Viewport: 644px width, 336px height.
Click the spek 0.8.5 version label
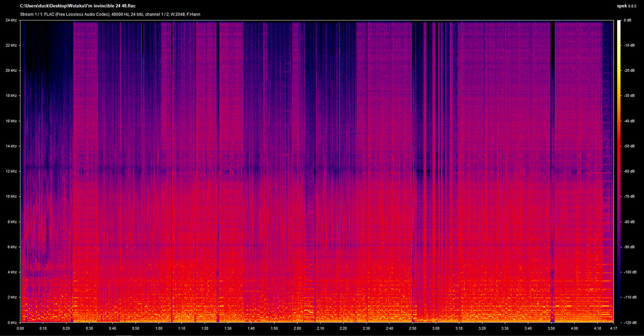coord(626,6)
